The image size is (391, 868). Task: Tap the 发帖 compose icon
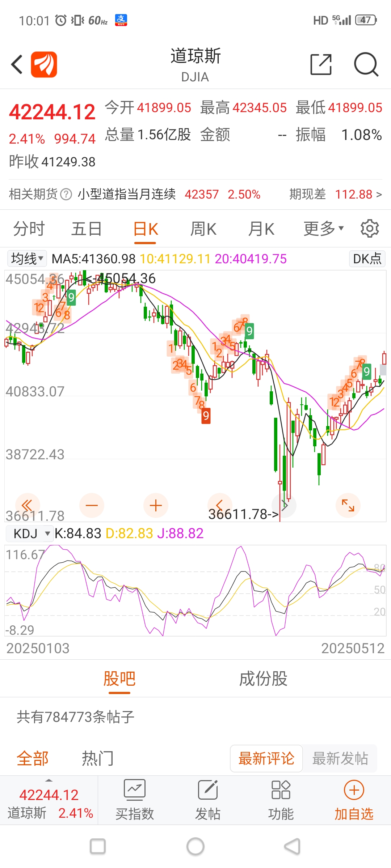[208, 790]
